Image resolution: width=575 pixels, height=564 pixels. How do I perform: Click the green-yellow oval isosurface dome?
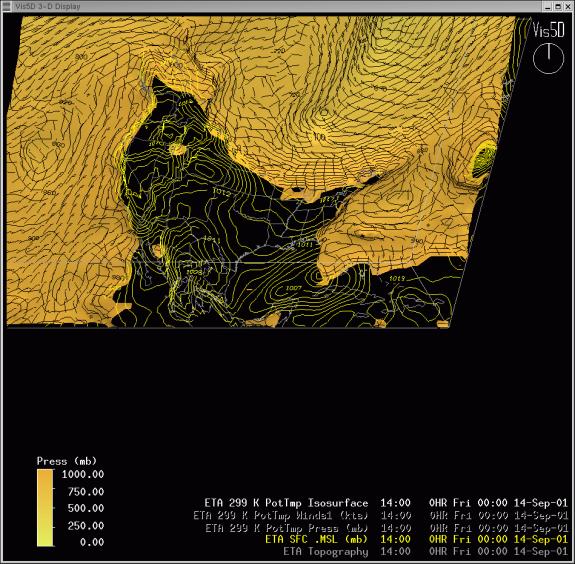[x=483, y=160]
